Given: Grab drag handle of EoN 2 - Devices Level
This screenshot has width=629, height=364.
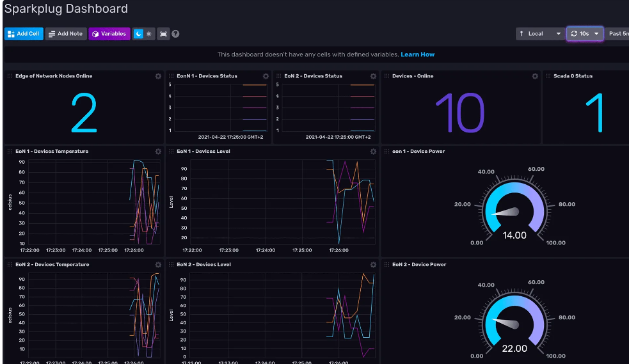Looking at the screenshot, I should [171, 264].
